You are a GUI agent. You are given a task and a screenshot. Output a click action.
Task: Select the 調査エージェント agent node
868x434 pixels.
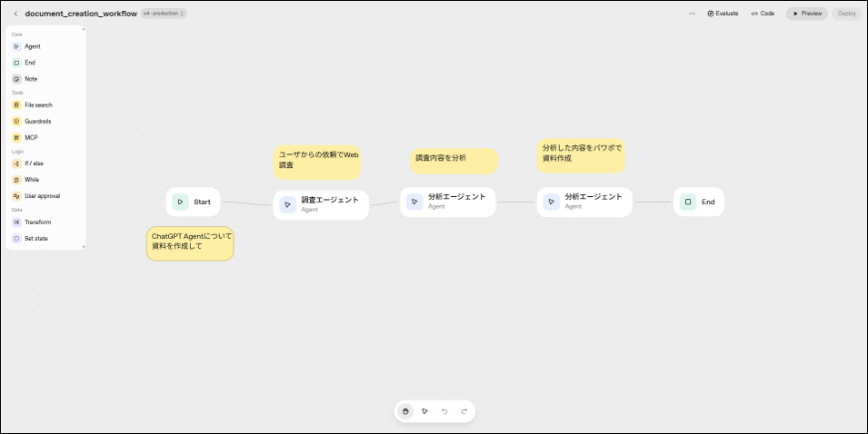click(x=321, y=204)
